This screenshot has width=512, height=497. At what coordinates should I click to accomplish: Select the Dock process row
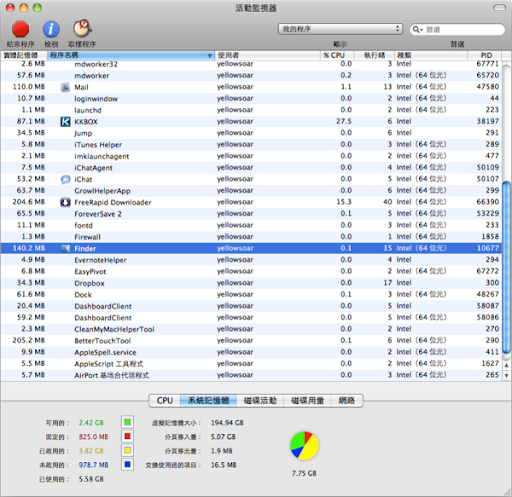pos(251,295)
